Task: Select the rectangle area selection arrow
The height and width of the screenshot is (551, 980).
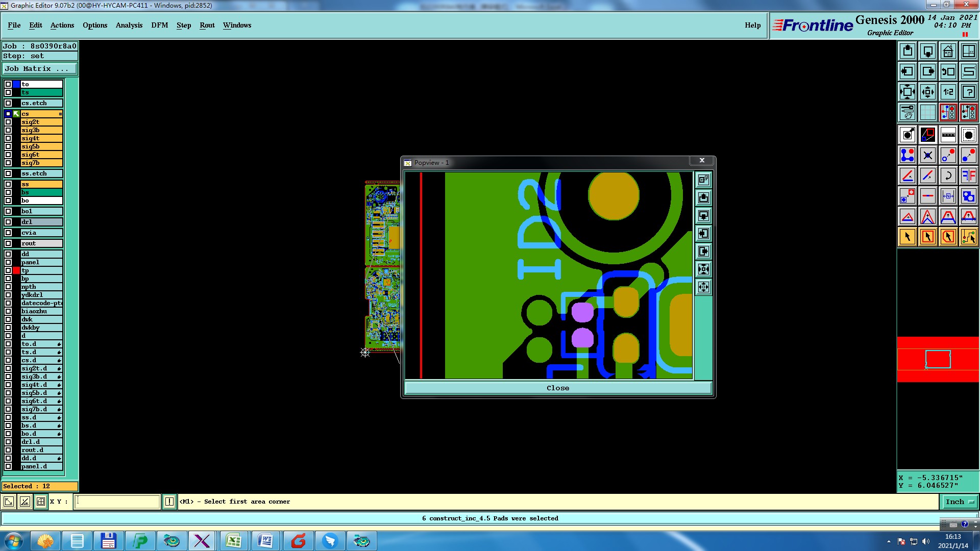Action: 927,237
